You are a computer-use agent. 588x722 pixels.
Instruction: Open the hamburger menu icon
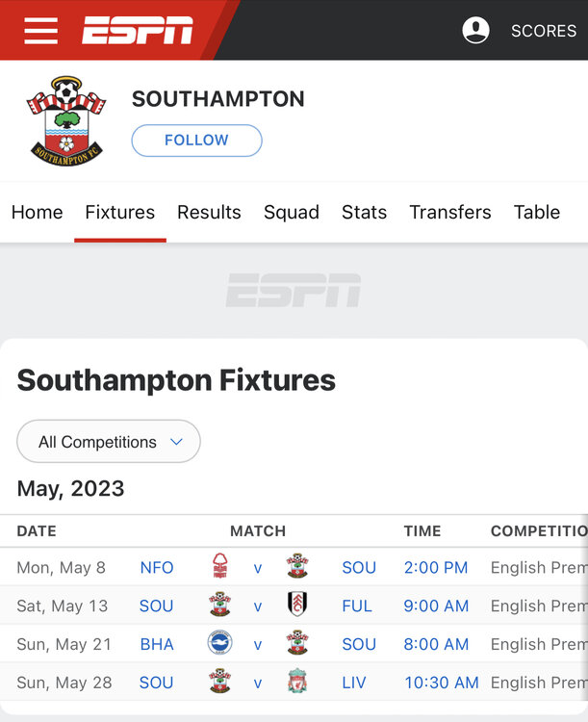coord(40,31)
